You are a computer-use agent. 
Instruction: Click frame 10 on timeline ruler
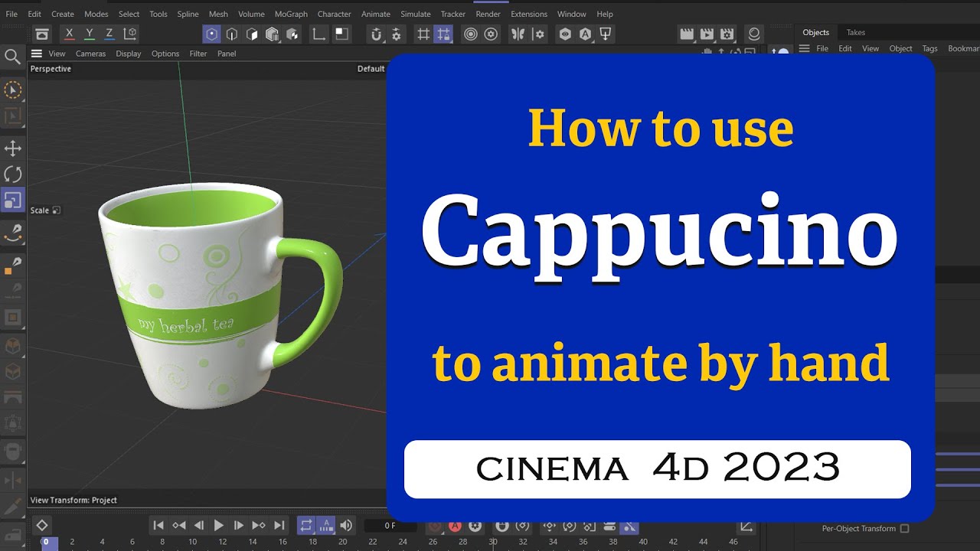(192, 542)
